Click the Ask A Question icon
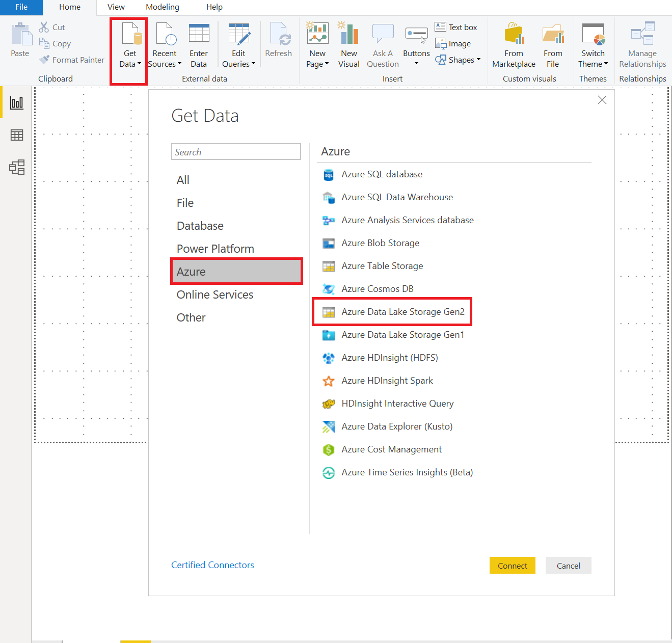This screenshot has height=643, width=672. (383, 34)
